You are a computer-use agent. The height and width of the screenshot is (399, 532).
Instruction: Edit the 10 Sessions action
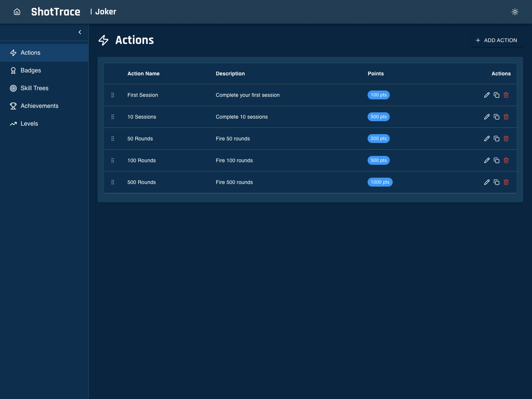[x=487, y=117]
